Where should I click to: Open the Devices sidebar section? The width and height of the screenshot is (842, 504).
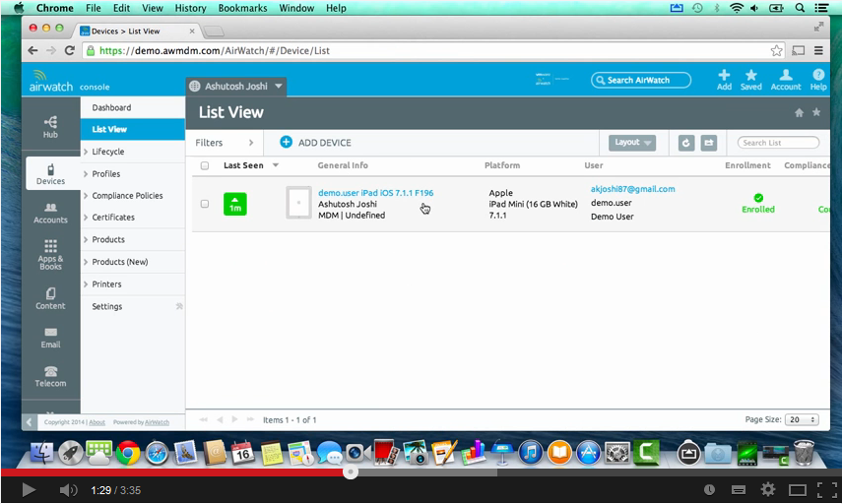(x=50, y=174)
